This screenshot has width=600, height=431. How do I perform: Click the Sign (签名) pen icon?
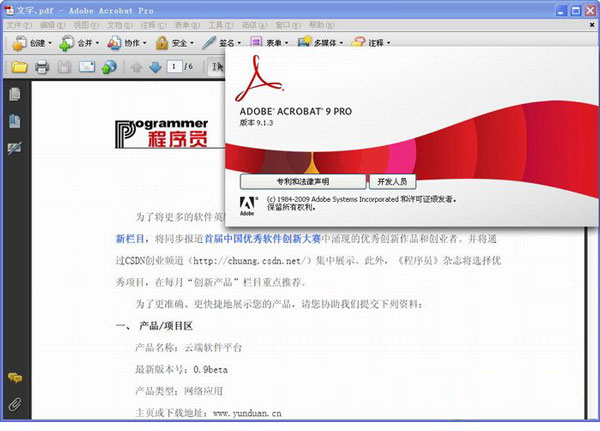click(209, 43)
